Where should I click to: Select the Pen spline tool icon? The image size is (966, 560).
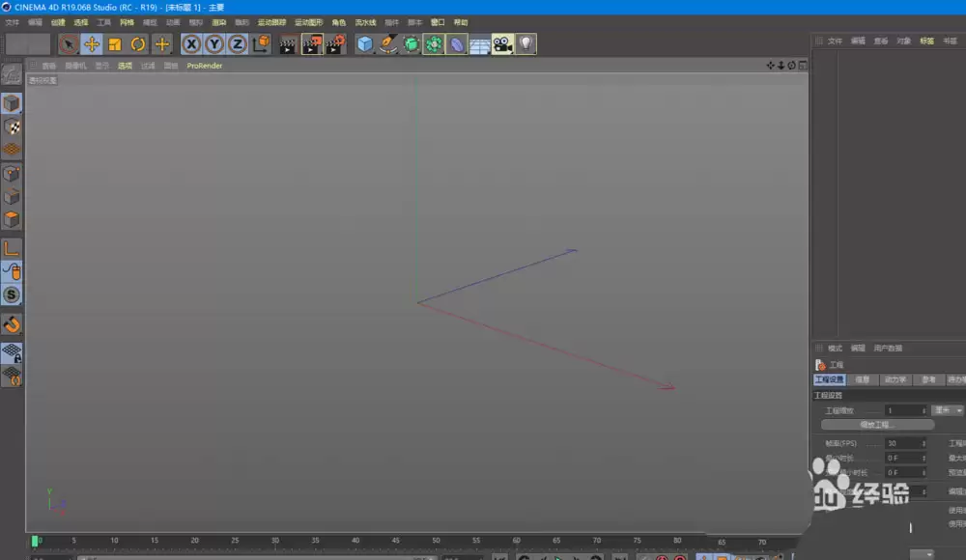[388, 43]
